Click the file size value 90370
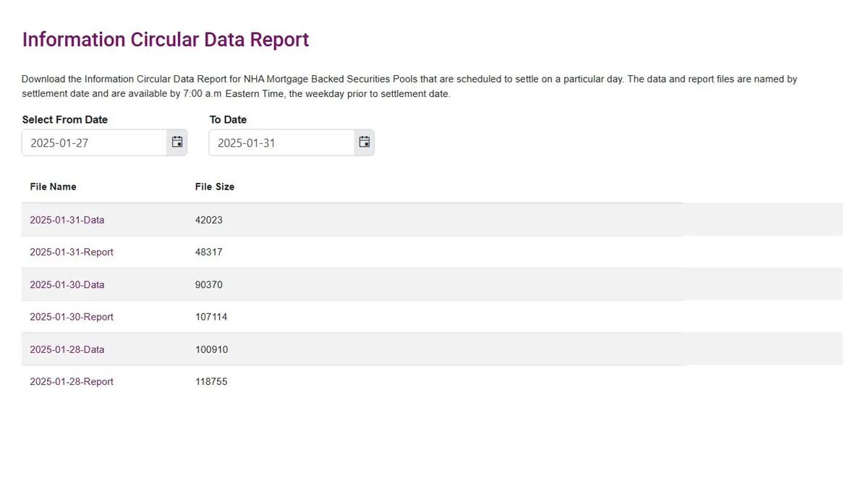Viewport: 868px width, 489px height. [209, 285]
